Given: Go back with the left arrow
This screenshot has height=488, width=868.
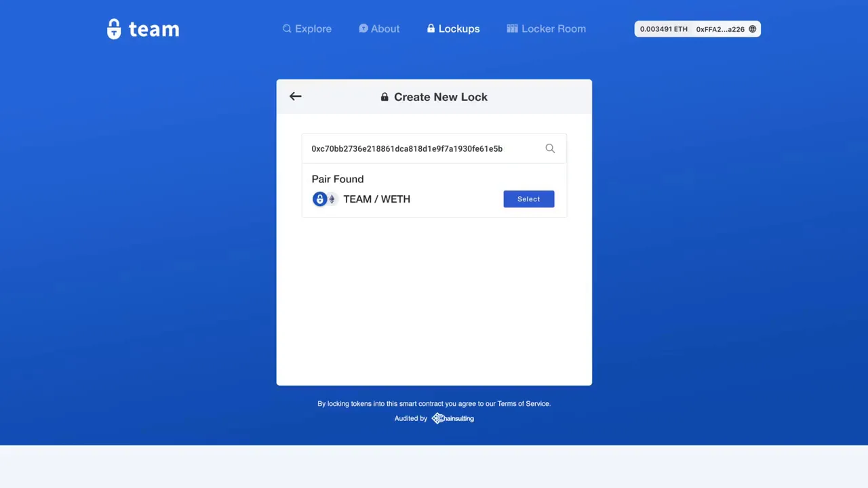Looking at the screenshot, I should coord(295,96).
